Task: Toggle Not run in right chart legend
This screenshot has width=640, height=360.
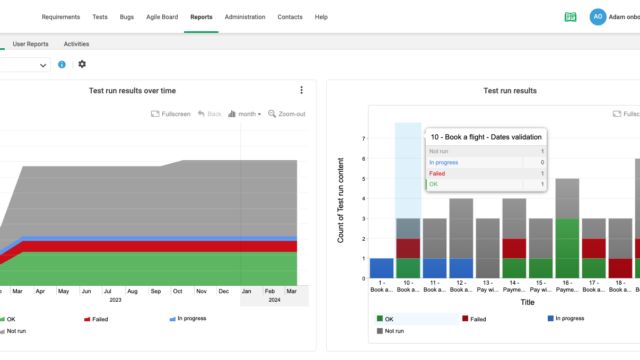Action: [x=390, y=331]
